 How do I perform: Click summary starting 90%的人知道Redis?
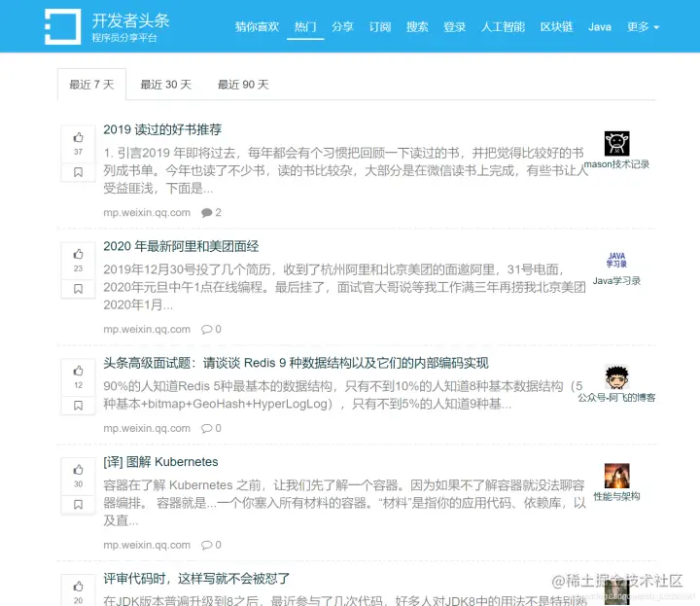[x=343, y=395]
